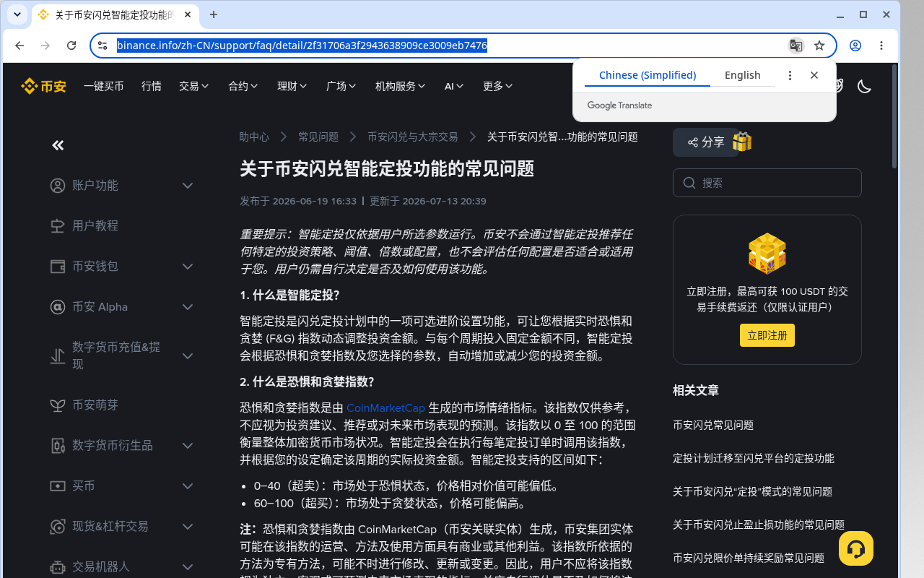Click the 币安闪兑与大宗交易 breadcrumb

[x=413, y=137]
